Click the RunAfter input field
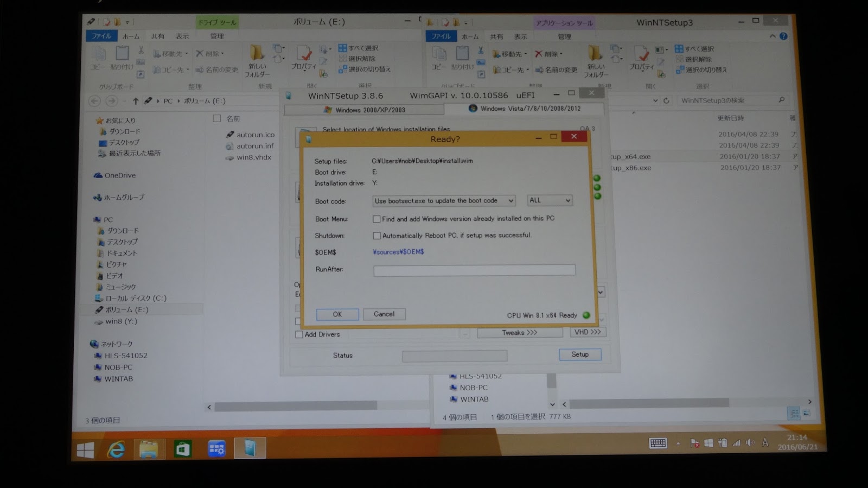Viewport: 868px width, 488px height. click(x=474, y=270)
